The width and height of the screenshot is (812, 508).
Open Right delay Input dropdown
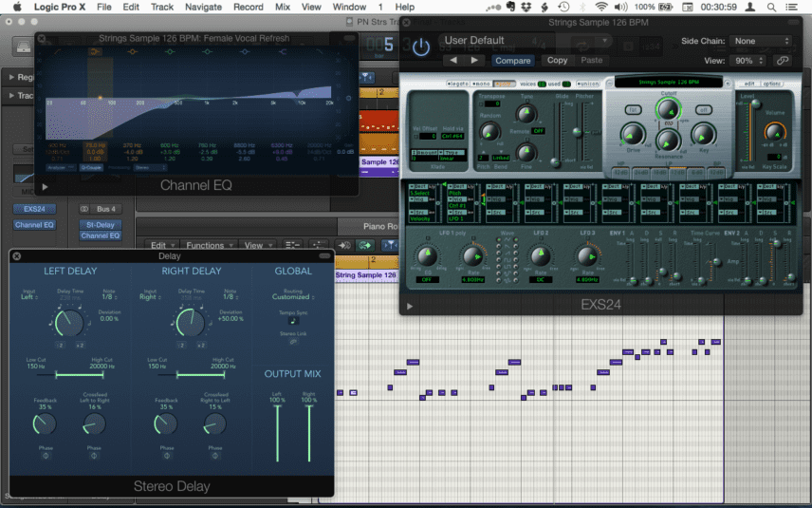point(150,297)
